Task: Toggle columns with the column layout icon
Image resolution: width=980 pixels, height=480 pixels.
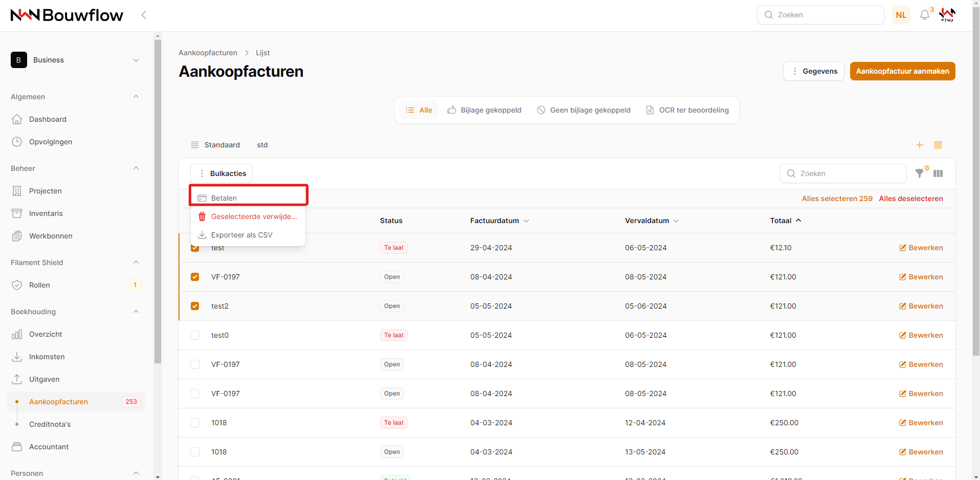Action: coord(938,173)
